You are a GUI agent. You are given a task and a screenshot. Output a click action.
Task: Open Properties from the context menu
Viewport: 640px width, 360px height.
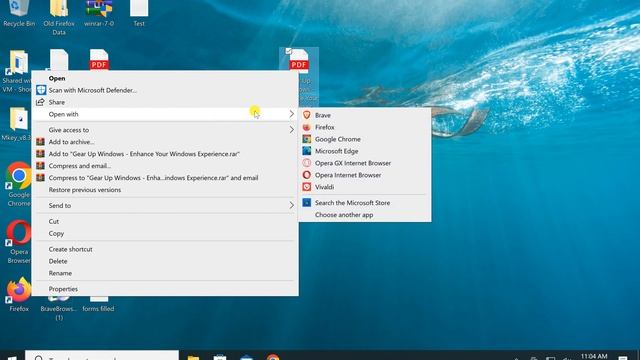tap(165, 289)
